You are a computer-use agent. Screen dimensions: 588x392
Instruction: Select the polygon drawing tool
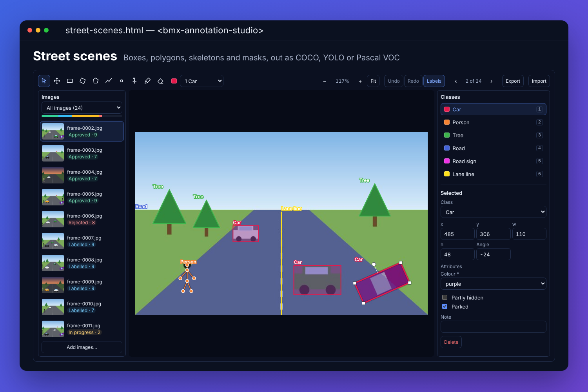(x=96, y=81)
